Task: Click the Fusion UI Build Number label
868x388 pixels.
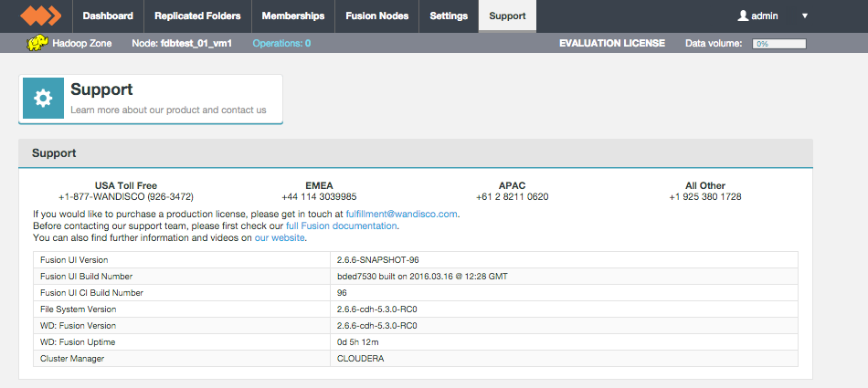Action: click(x=87, y=277)
